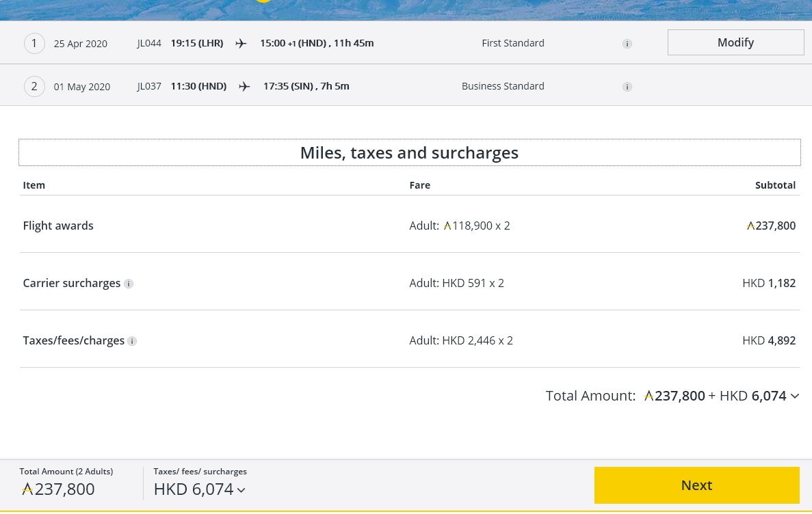Viewport: 812px width, 514px height.
Task: Expand the Total Amount breakdown chevron
Action: click(794, 396)
